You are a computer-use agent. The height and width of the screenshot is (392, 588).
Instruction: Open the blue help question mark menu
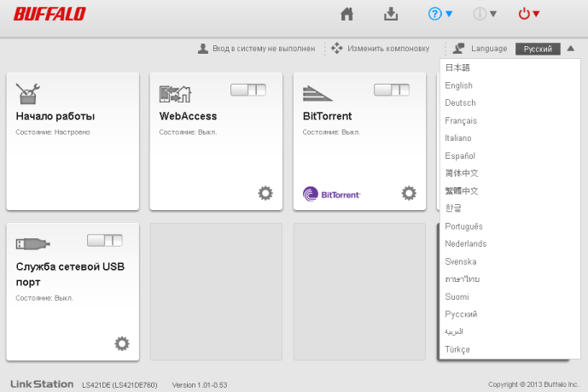click(440, 15)
